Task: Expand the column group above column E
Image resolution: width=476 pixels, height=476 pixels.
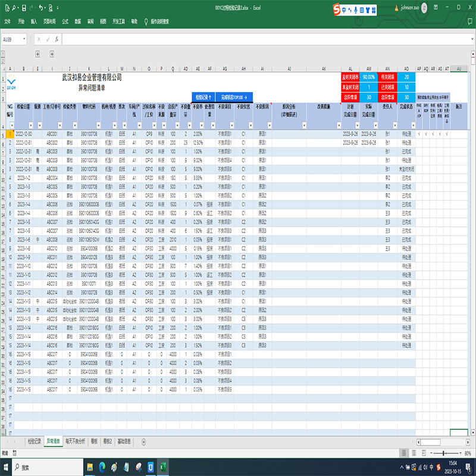Action: click(x=37, y=54)
